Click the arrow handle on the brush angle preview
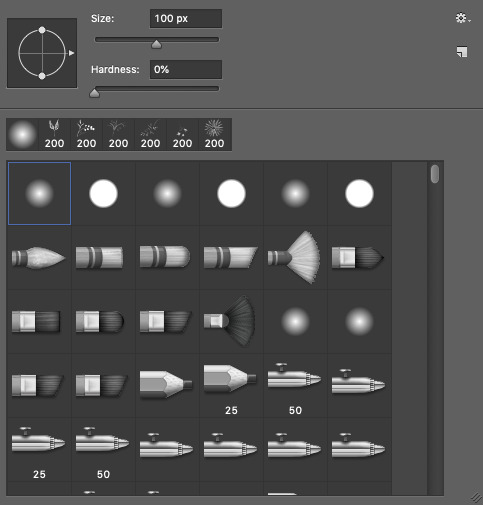This screenshot has width=483, height=505. (x=71, y=53)
